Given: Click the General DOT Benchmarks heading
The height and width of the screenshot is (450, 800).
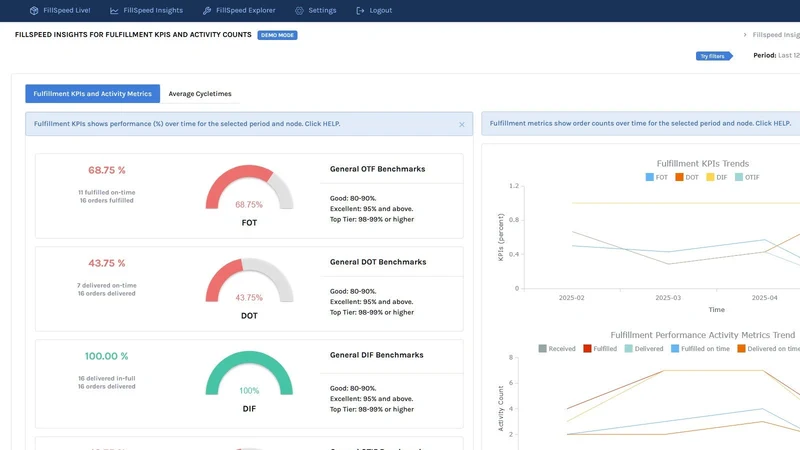Looking at the screenshot, I should (378, 262).
